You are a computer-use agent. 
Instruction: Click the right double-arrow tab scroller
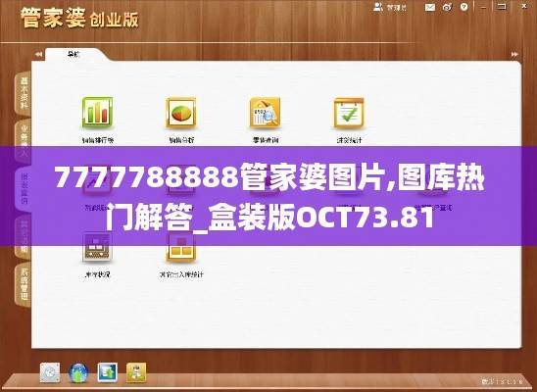tap(514, 54)
